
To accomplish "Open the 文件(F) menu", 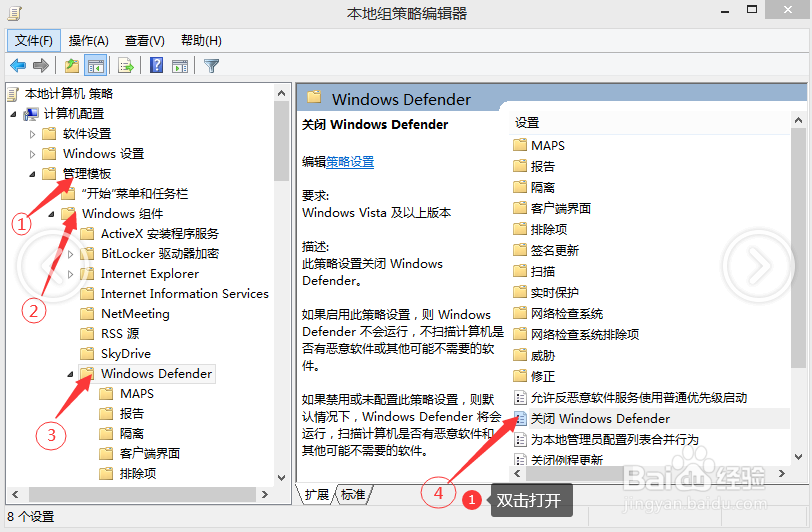I will (x=34, y=40).
